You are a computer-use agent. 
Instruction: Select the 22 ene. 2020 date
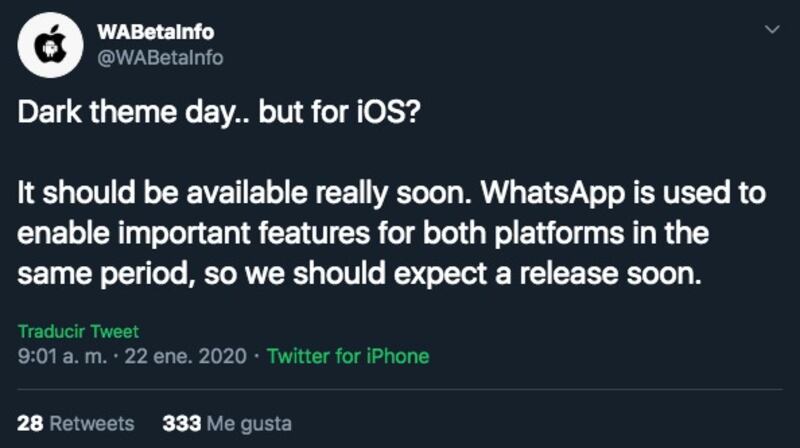click(x=190, y=356)
